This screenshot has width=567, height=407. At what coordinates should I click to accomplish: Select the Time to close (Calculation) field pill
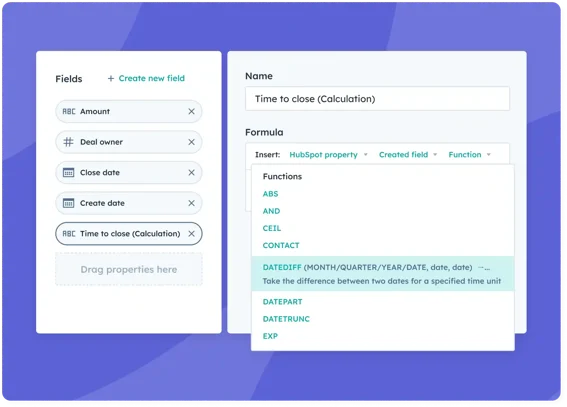coord(129,234)
